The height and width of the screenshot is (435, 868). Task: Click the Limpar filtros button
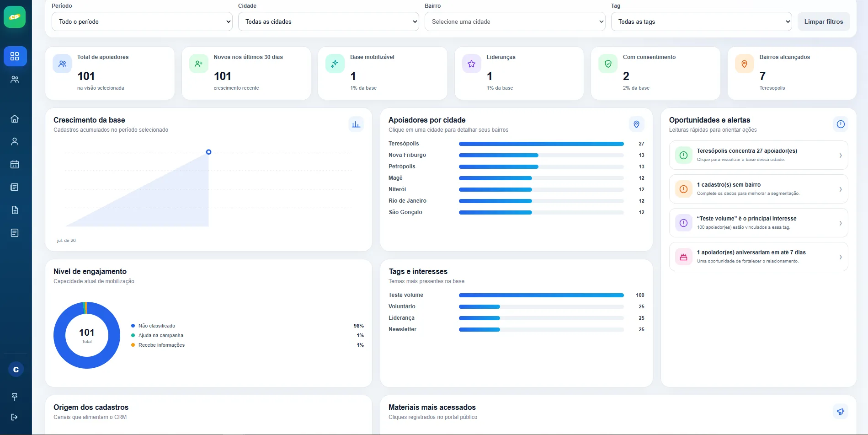(x=824, y=21)
